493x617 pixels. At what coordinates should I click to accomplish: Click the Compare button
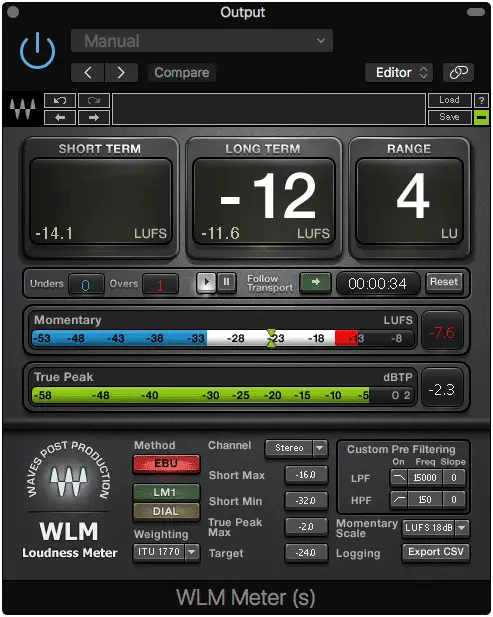point(182,72)
